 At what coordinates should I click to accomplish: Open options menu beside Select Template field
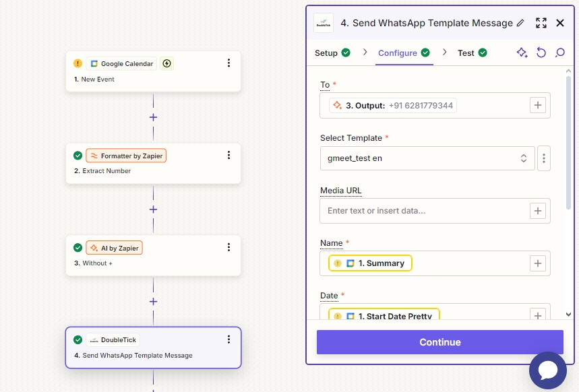coord(544,158)
